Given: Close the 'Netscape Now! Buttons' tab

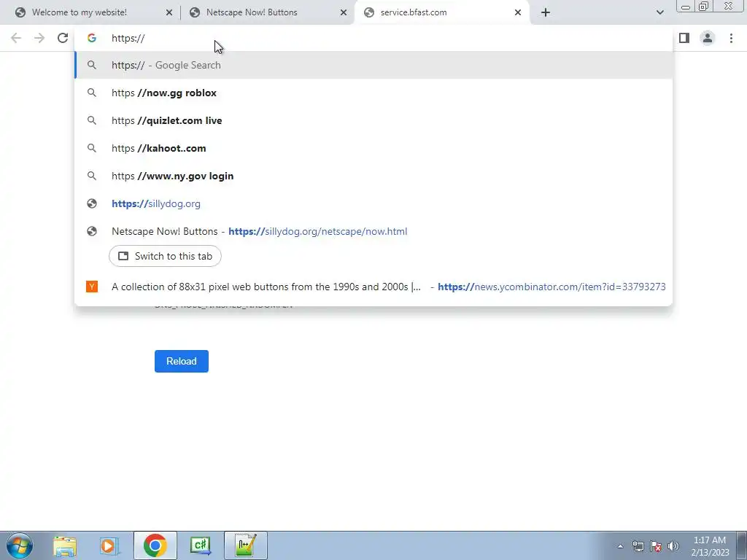Looking at the screenshot, I should point(344,12).
